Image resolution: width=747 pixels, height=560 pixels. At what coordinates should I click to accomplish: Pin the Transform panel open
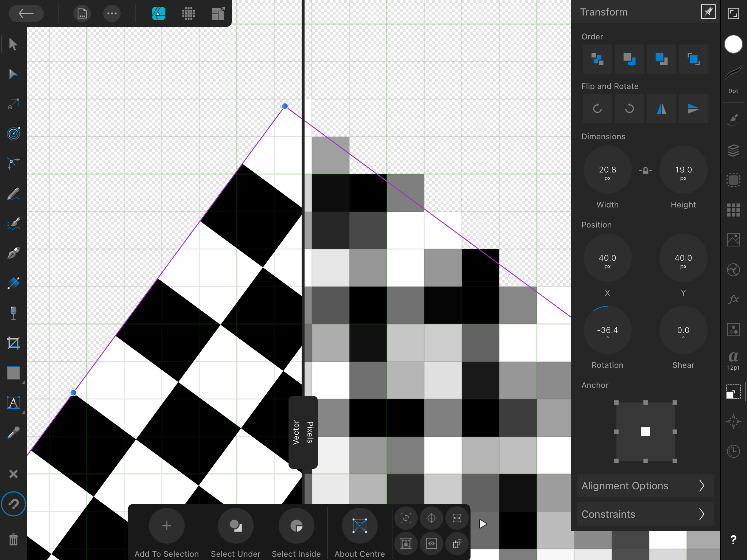(708, 12)
